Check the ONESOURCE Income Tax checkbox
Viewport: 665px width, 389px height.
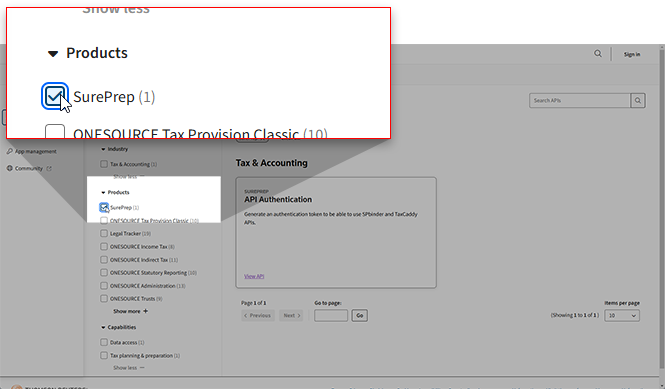(x=104, y=246)
